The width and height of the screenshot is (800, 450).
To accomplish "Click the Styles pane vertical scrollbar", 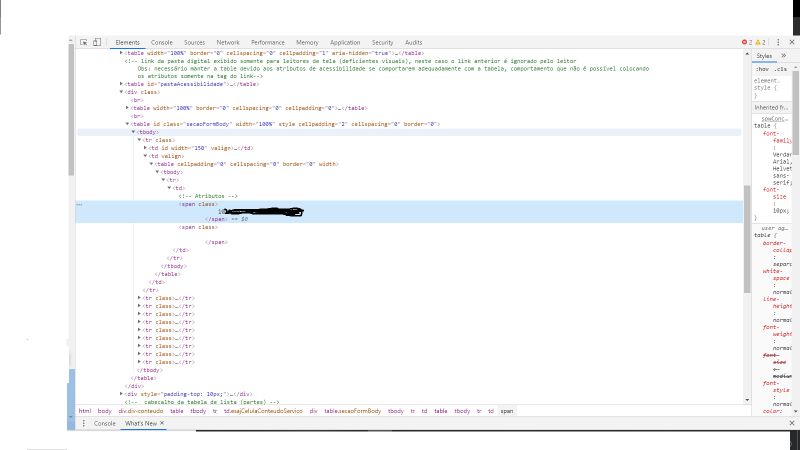I will [795, 112].
